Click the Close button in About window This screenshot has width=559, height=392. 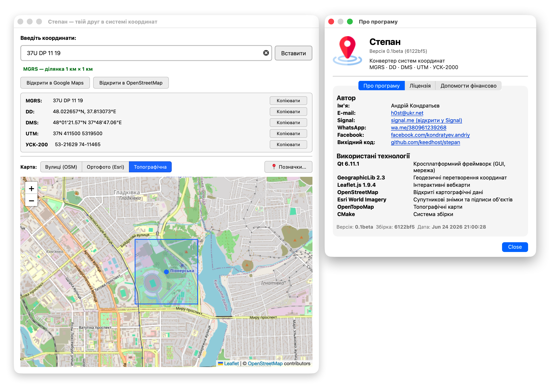(515, 247)
